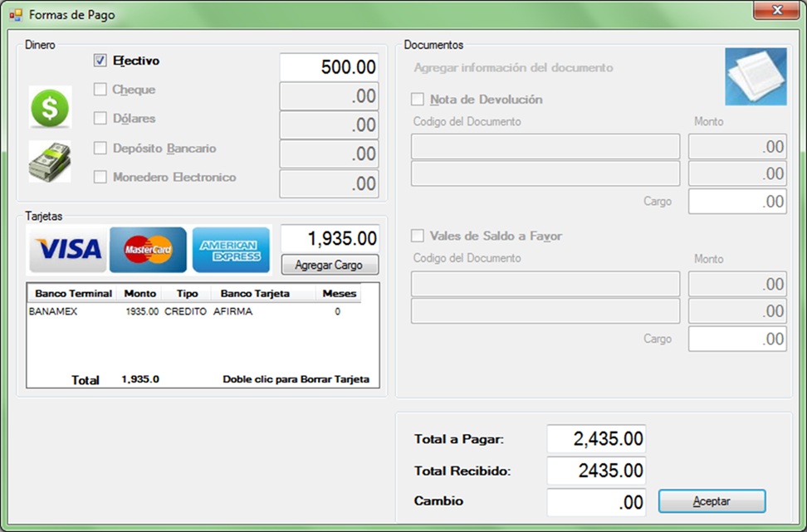Select the VISA card icon
This screenshot has height=532, width=807.
[67, 249]
